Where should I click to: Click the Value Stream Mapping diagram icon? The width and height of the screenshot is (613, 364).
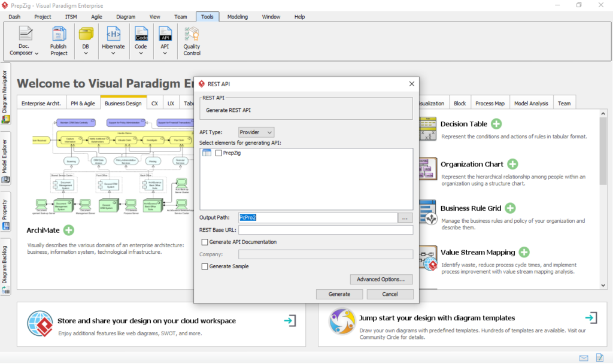(428, 257)
